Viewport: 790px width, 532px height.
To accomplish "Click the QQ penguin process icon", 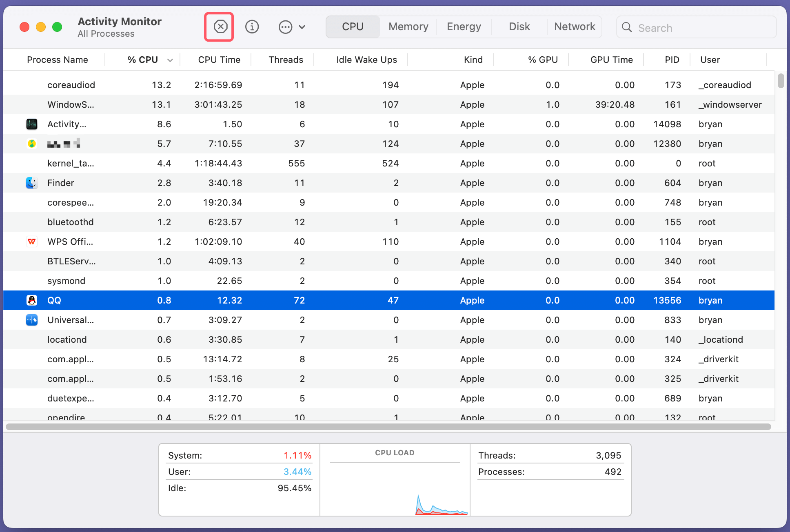I will 31,300.
